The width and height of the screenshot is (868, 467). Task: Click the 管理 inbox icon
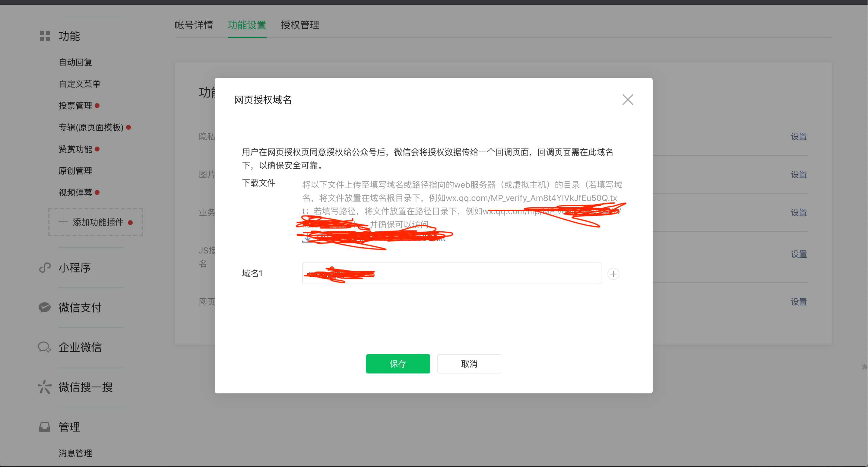coord(44,427)
